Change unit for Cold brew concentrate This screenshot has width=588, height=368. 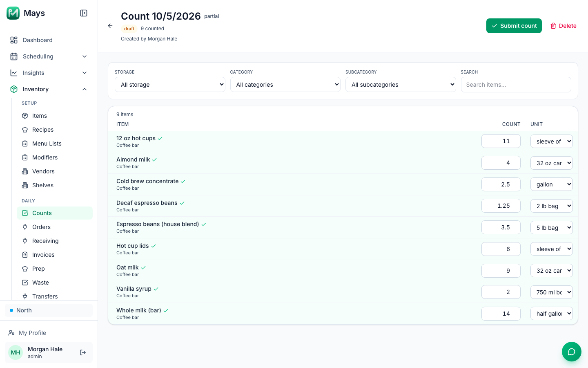tap(552, 184)
